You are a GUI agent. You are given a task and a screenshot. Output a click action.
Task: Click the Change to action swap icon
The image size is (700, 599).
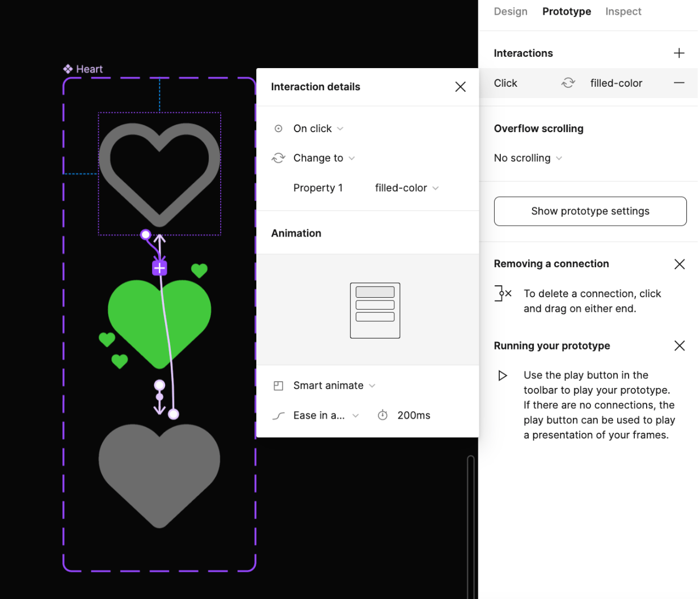pyautogui.click(x=279, y=158)
